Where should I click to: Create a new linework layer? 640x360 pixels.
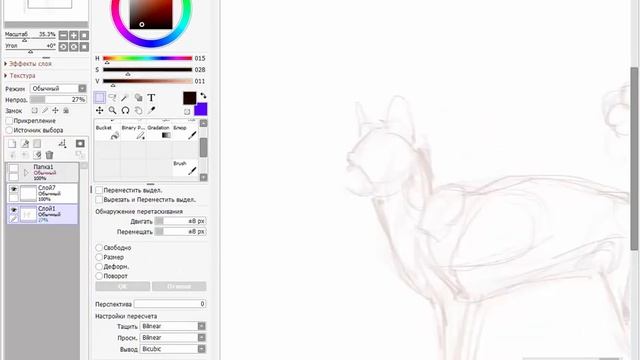[x=25, y=144]
